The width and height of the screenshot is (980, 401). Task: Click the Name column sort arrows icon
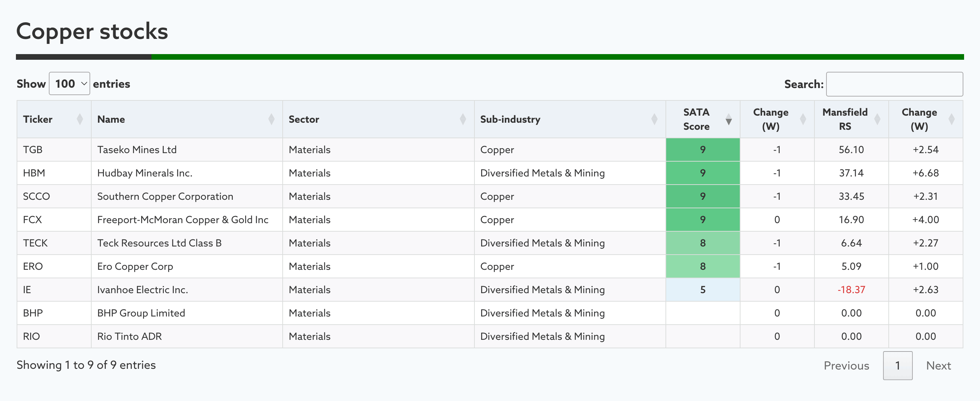(271, 120)
